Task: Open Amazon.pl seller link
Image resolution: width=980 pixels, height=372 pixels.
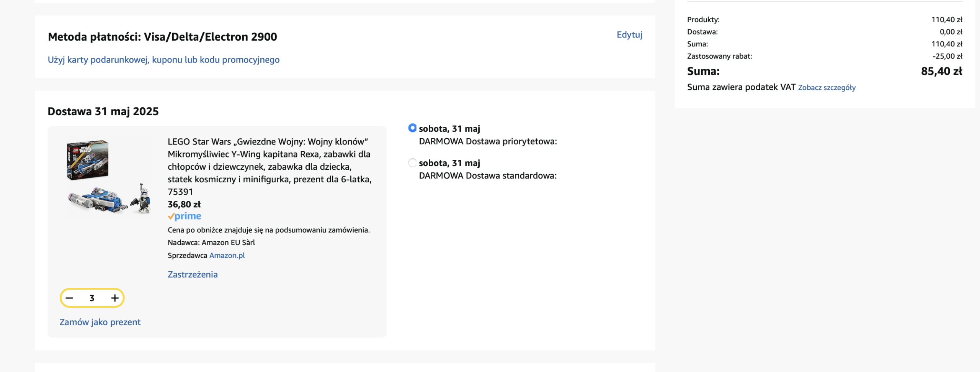Action: tap(227, 256)
